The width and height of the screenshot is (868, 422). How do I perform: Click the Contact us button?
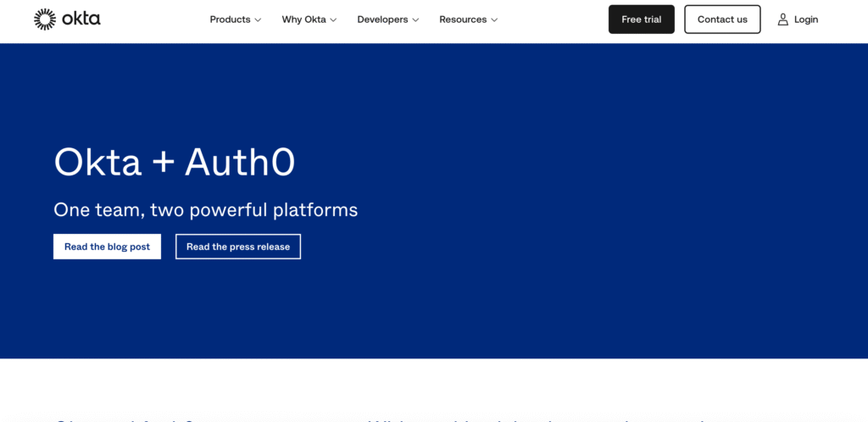(722, 19)
